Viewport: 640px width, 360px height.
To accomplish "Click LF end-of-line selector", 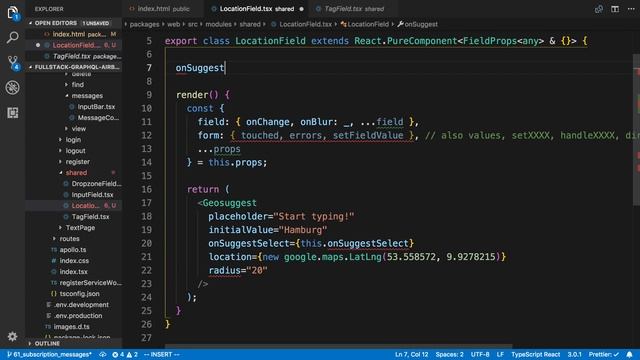I will tap(500, 355).
